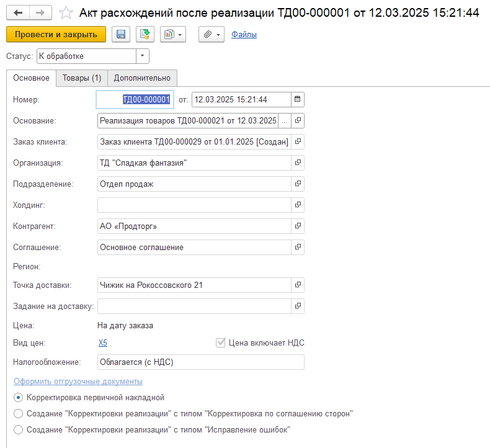The image size is (490, 448).
Task: Click the forward navigation arrow
Action: tap(40, 12)
